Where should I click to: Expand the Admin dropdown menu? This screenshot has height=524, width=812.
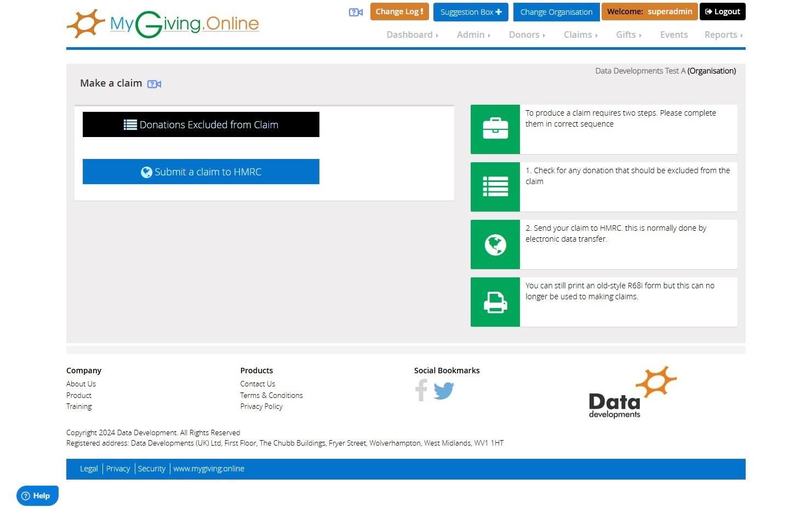pos(473,35)
